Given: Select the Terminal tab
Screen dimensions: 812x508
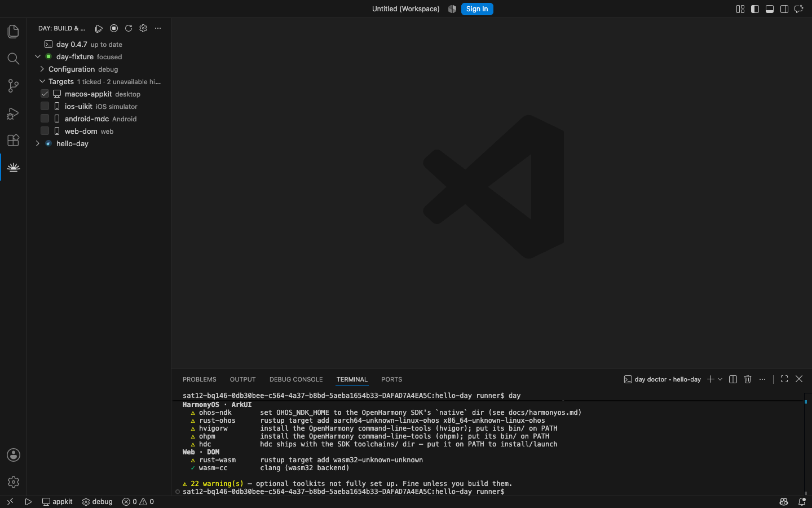Looking at the screenshot, I should click(352, 379).
